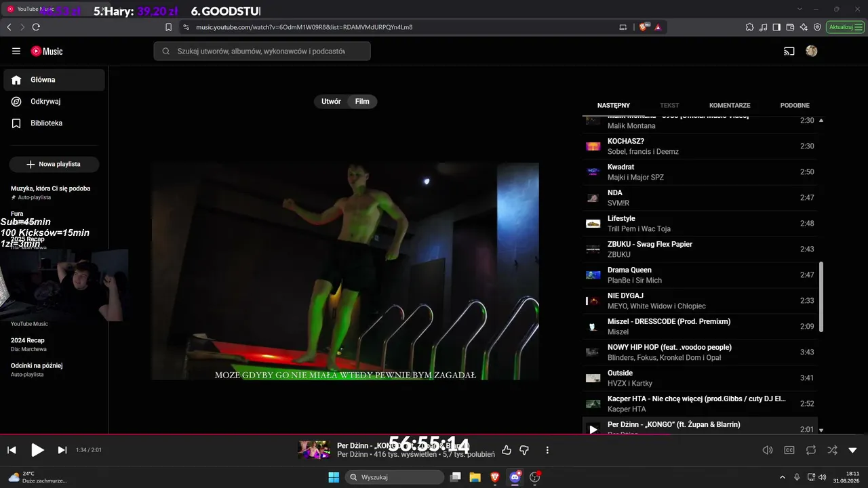Click the Aktualizuj update button
This screenshot has width=868, height=488.
click(x=846, y=27)
